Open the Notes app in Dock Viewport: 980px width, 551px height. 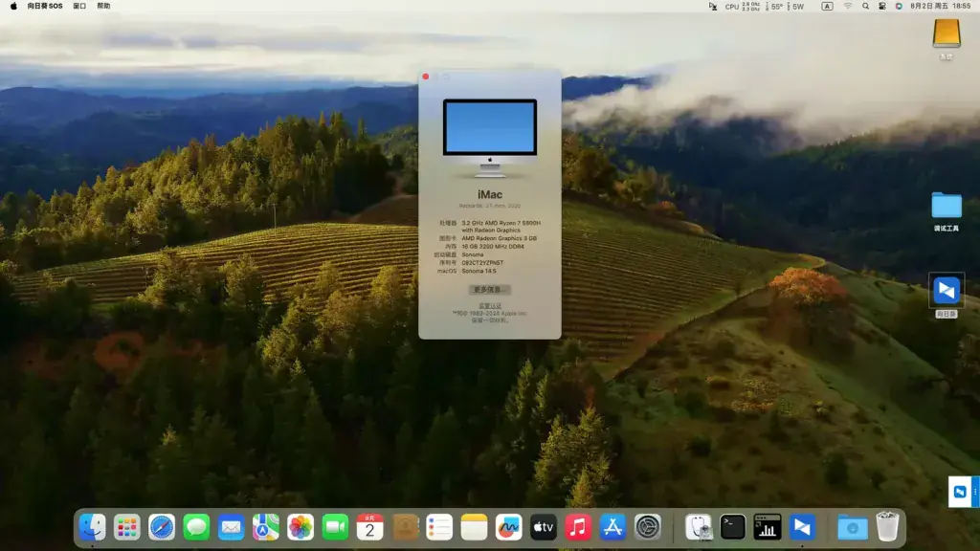coord(474,527)
